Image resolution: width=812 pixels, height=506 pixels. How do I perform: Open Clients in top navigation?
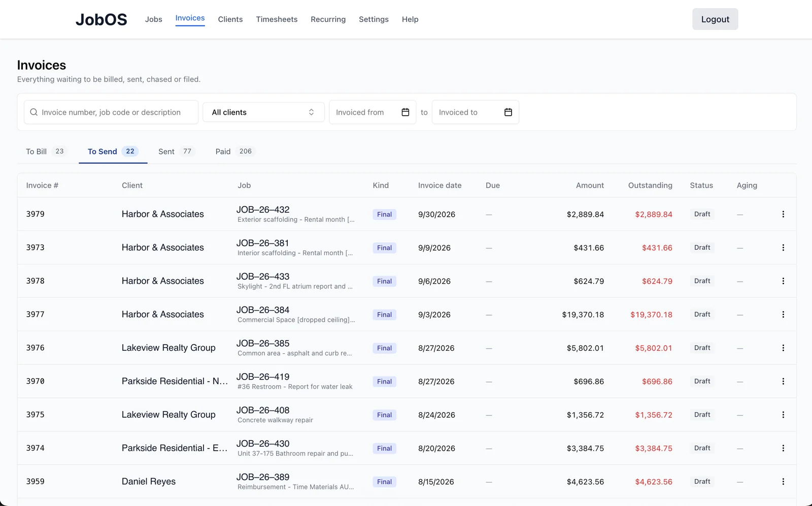[230, 19]
